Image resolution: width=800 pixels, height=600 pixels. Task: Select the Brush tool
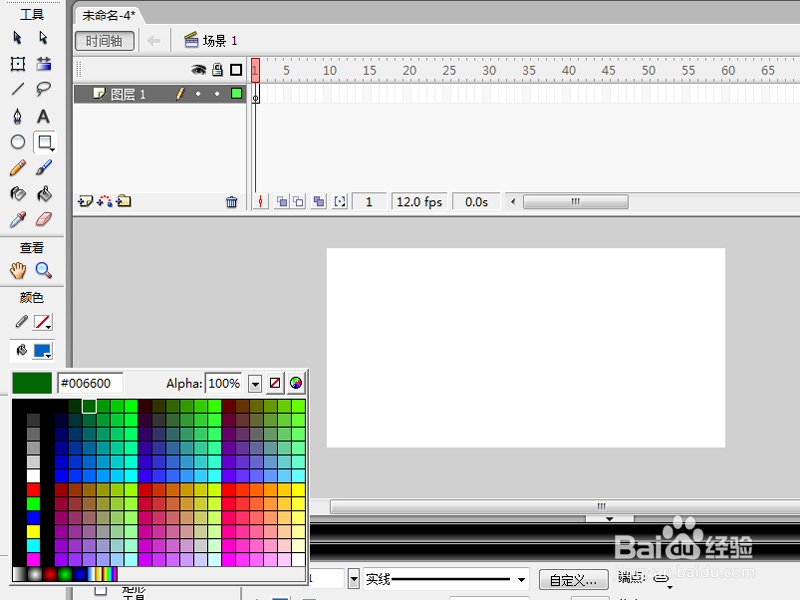click(x=44, y=168)
